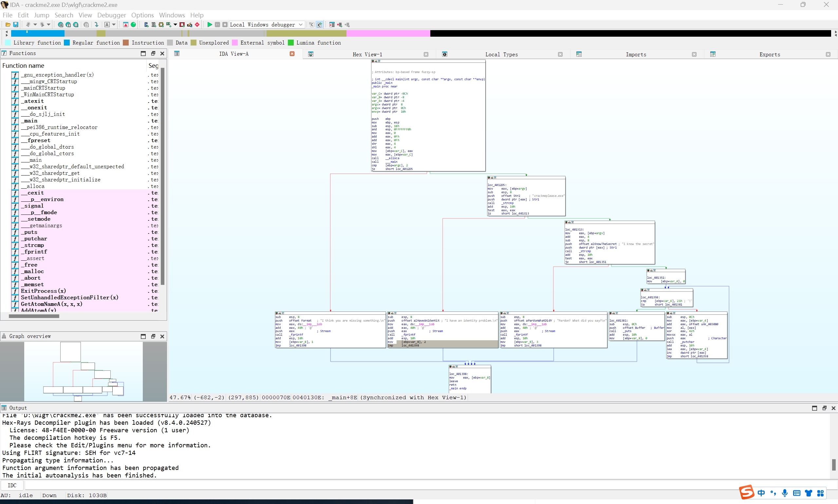Expand the dropdown next to the A icon
Screen dimensions: 838x504
click(x=114, y=25)
